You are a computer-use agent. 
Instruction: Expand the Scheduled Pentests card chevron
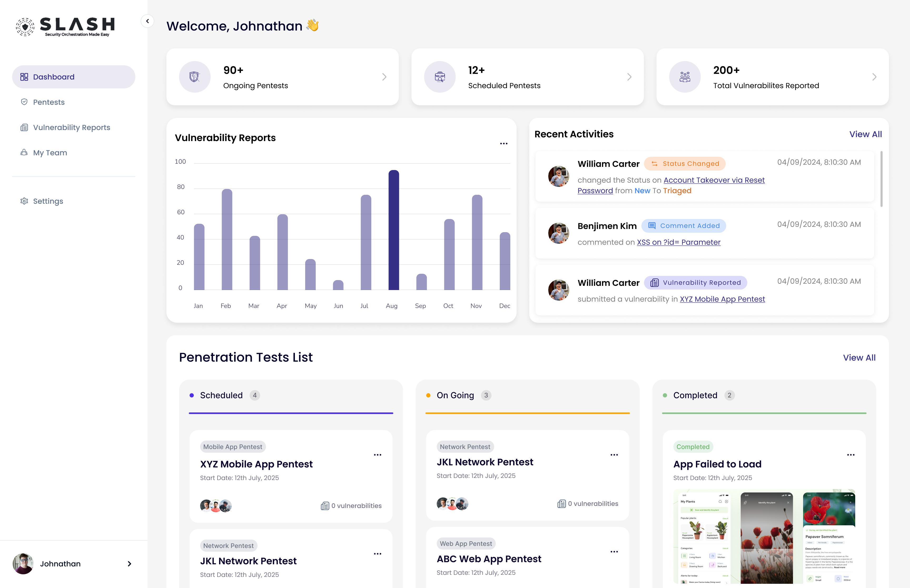point(629,77)
